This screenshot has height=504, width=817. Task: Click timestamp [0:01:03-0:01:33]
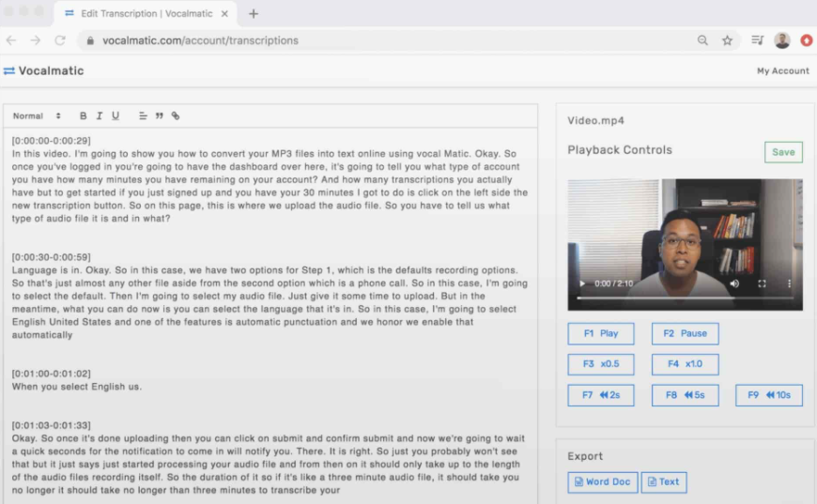(51, 425)
